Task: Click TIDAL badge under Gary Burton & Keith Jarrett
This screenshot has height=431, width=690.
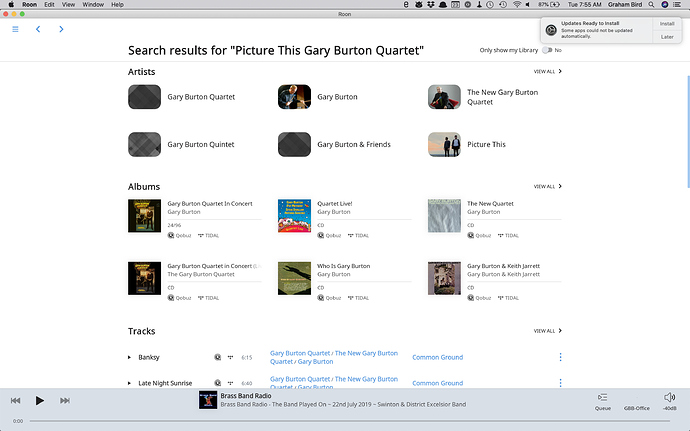Action: point(508,298)
